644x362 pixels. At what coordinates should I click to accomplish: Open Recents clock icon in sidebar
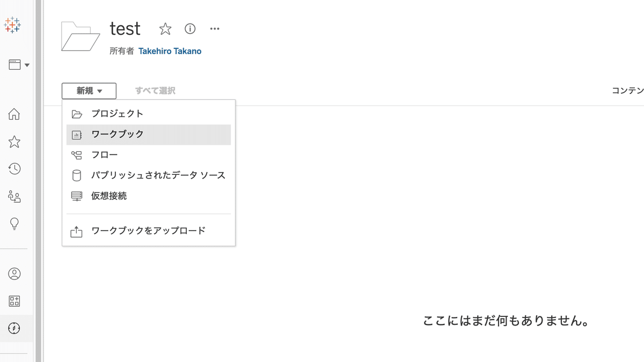(x=14, y=169)
